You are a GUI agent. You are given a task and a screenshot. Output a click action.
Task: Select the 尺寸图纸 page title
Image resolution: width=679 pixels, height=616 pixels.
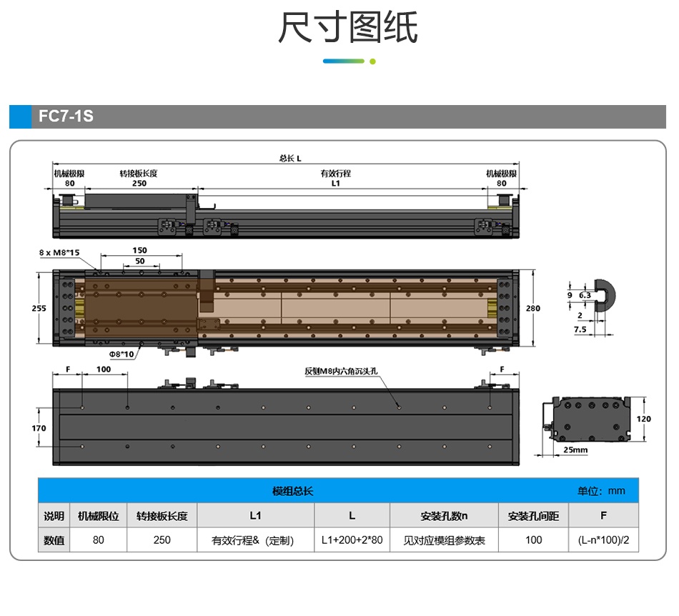(347, 29)
